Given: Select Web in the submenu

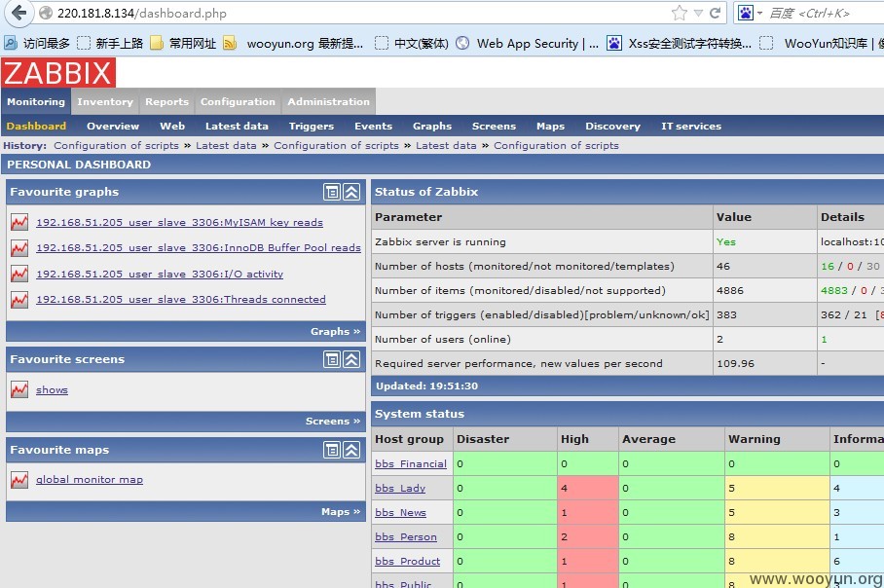Looking at the screenshot, I should [172, 127].
